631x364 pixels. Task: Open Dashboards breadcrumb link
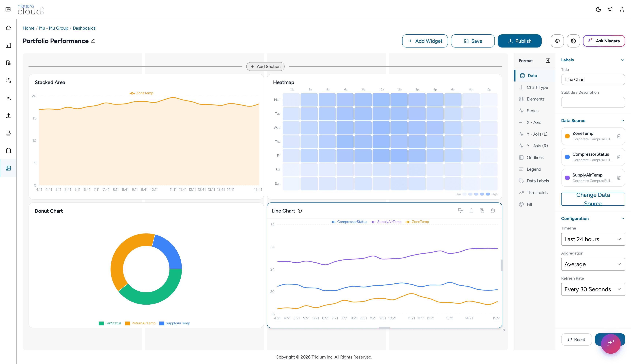(84, 28)
